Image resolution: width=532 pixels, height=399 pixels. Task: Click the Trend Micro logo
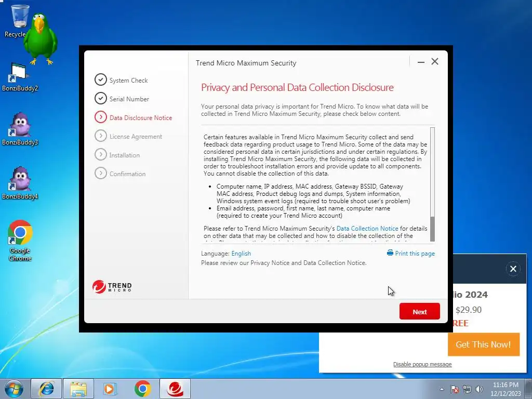[112, 287]
